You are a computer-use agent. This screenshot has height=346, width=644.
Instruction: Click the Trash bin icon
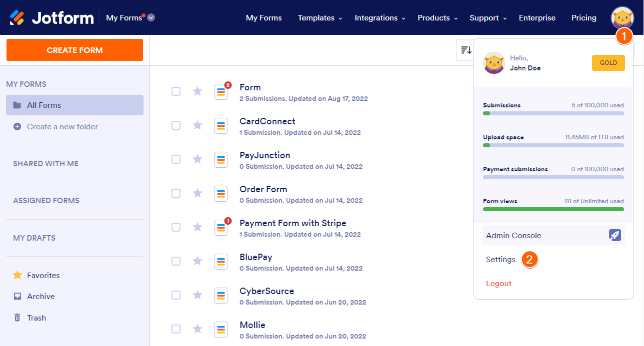coord(17,318)
